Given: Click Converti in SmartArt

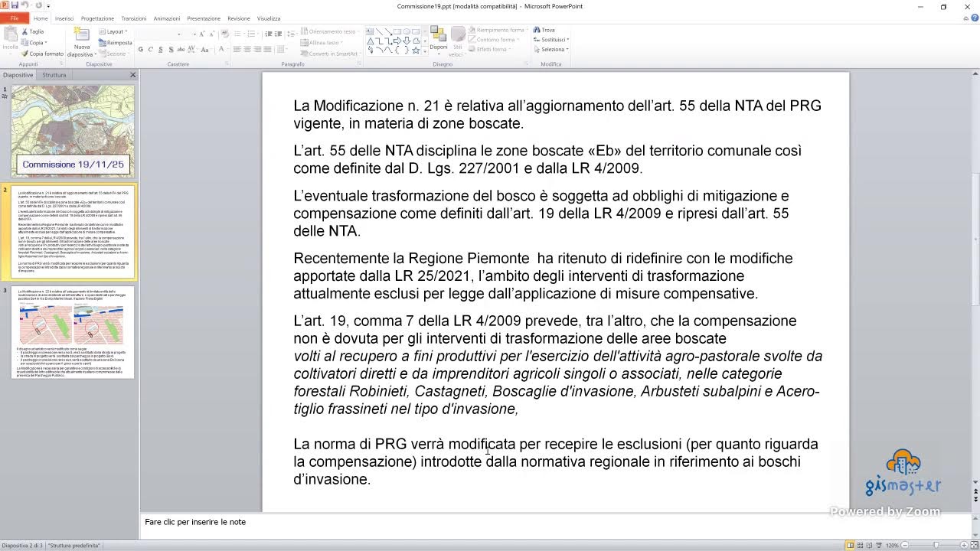Looking at the screenshot, I should [x=329, y=54].
